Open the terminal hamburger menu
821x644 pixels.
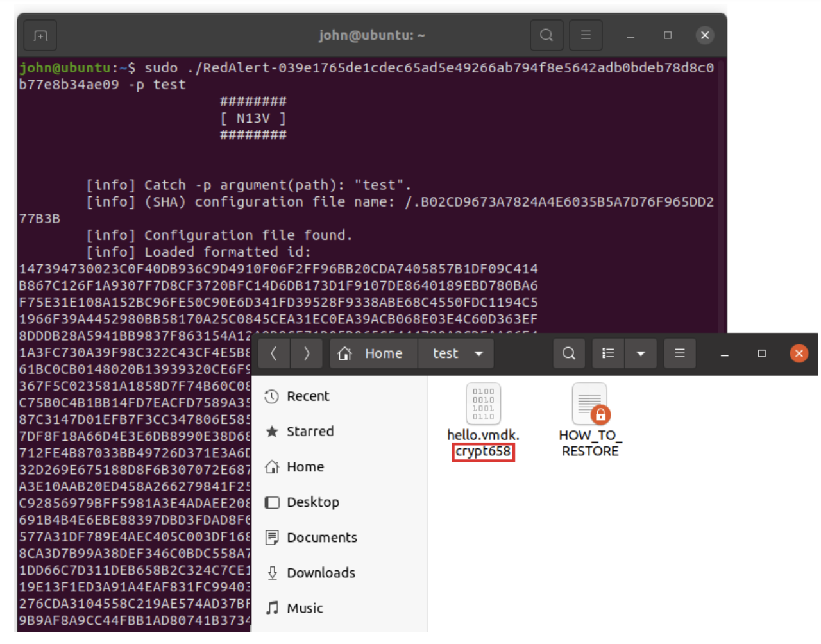(586, 35)
